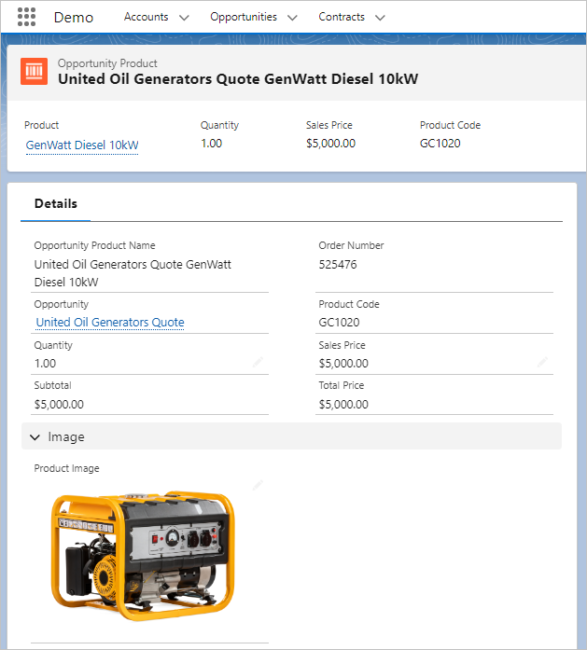Click the Demo app name
Image resolution: width=587 pixels, height=650 pixels.
(x=74, y=17)
